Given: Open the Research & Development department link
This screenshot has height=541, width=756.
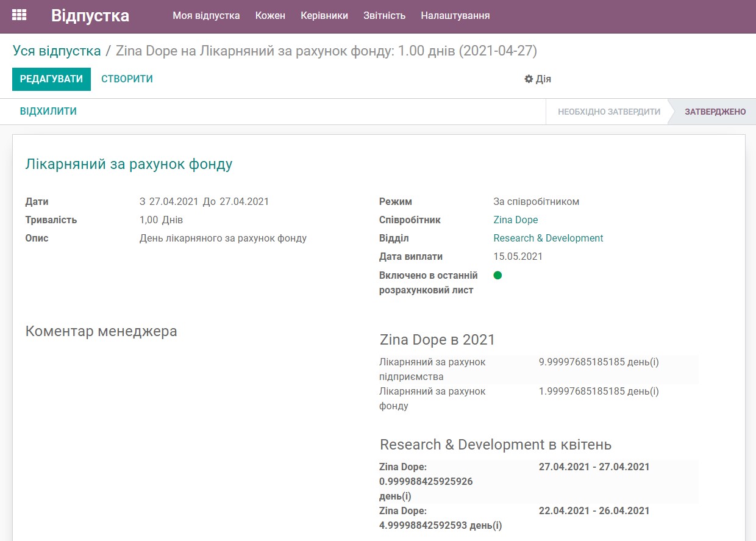Looking at the screenshot, I should click(x=548, y=238).
